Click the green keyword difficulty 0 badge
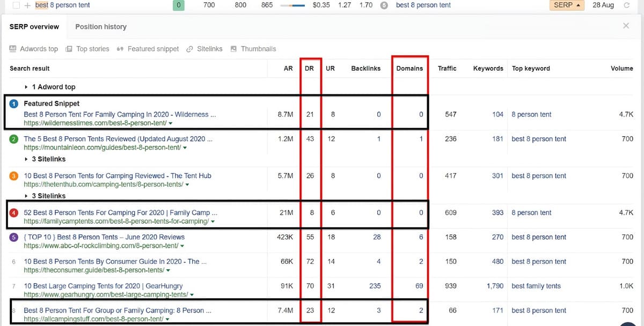 click(178, 5)
